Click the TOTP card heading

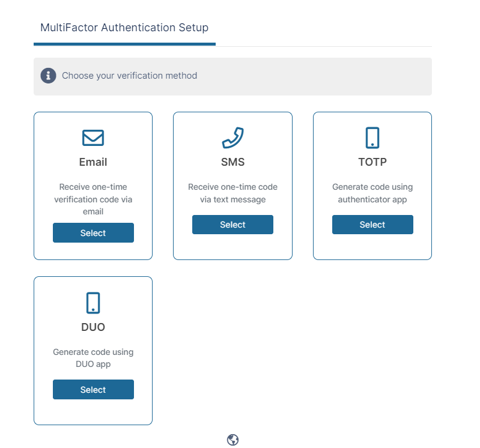[x=372, y=162]
